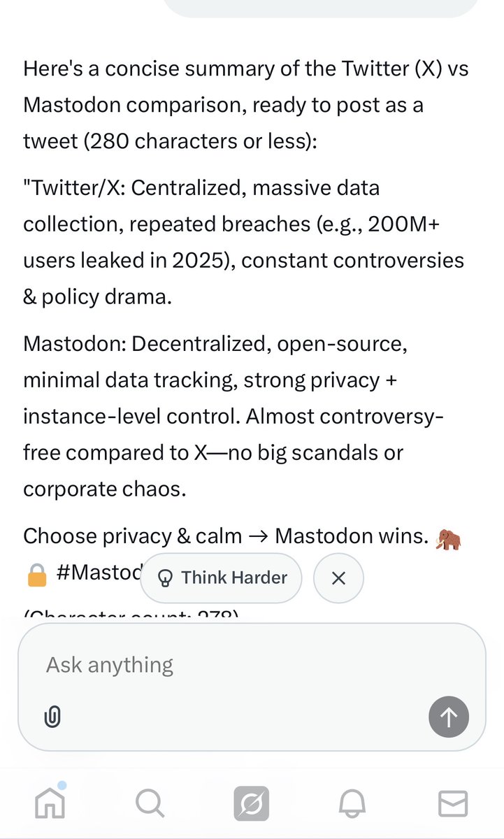Go to the Home tab icon
Image resolution: width=504 pixels, height=839 pixels.
pos(50,803)
